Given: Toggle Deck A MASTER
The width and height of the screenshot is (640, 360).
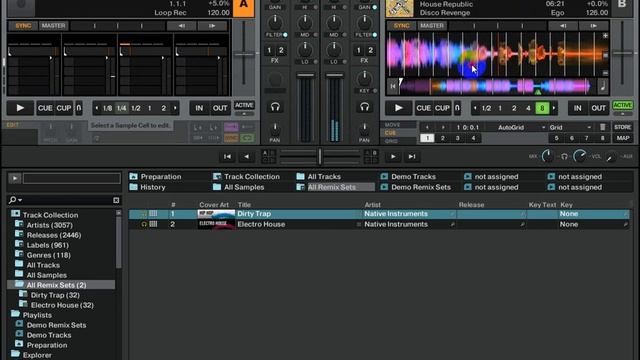Looking at the screenshot, I should coord(53,26).
